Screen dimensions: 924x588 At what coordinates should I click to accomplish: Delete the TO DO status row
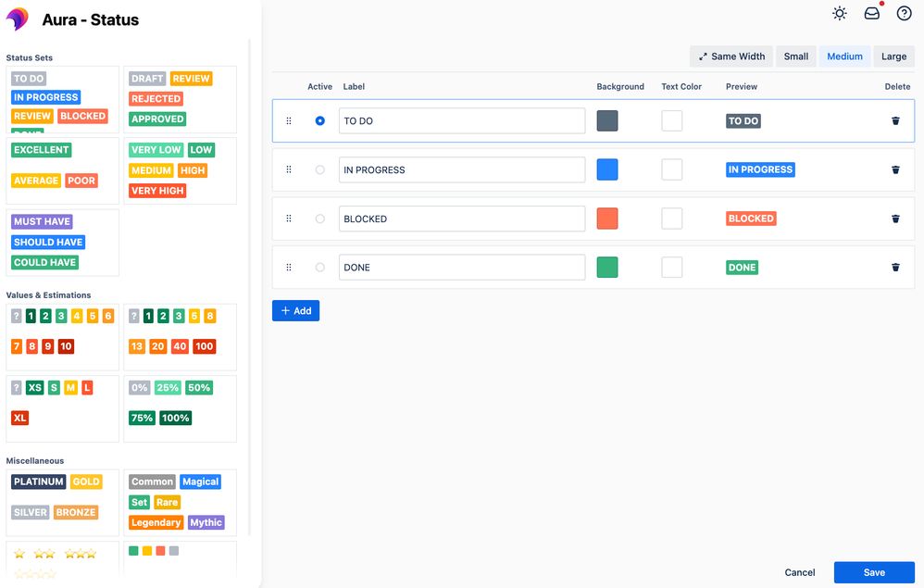coord(895,120)
